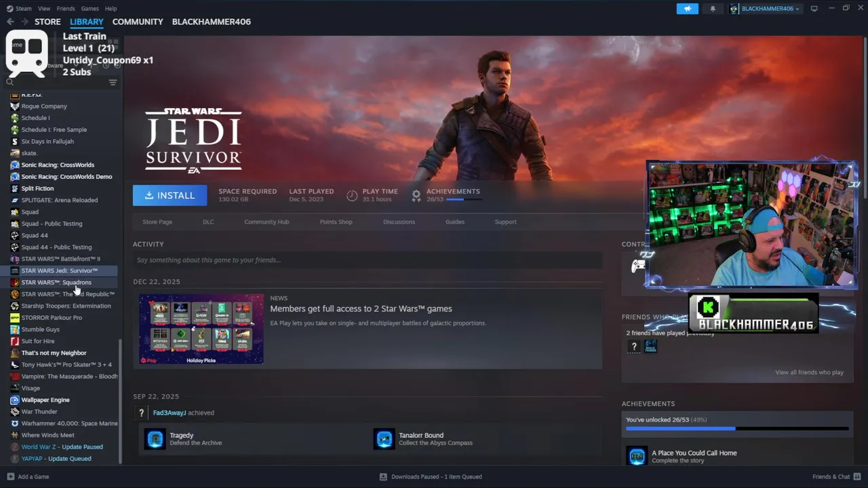The height and width of the screenshot is (488, 868).
Task: Open the notifications bell
Action: point(713,9)
